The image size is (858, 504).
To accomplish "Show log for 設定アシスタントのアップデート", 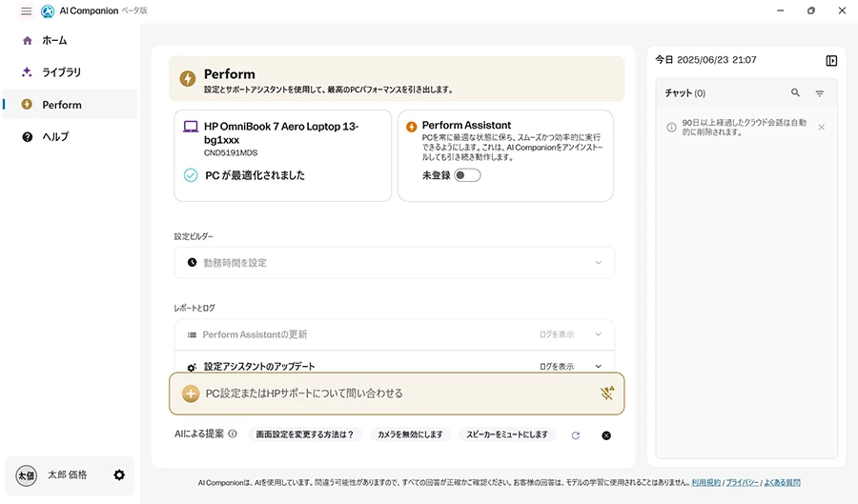I will click(557, 367).
